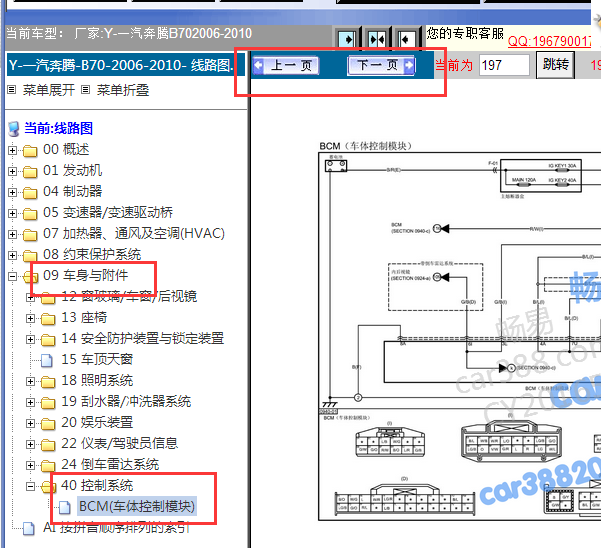This screenshot has width=601, height=548.
Task: Expand the 04 制动器 tree node
Action: (13, 192)
